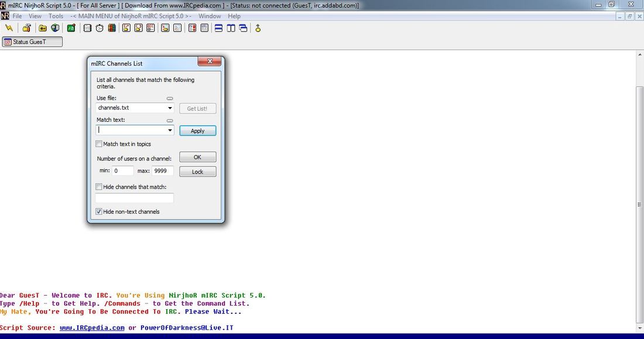
Task: Click the 'Number of users on a channel:' label
Action: (134, 159)
